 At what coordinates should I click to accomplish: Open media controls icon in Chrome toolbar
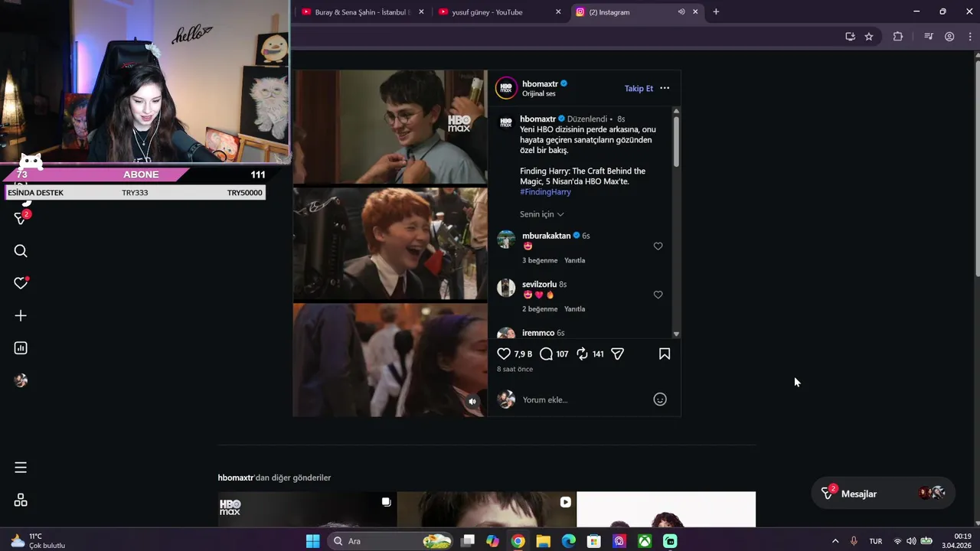tap(929, 37)
